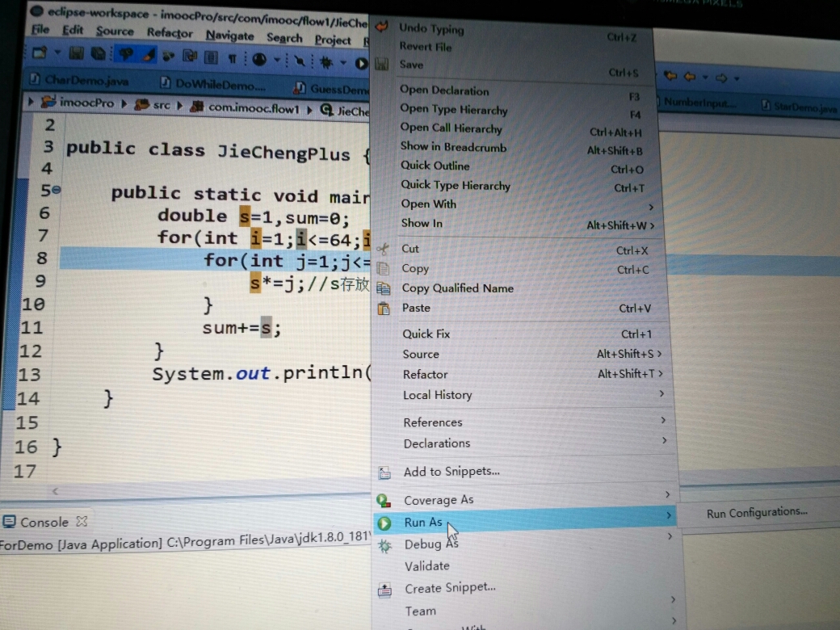Open the File menu
This screenshot has height=630, width=840.
[40, 29]
